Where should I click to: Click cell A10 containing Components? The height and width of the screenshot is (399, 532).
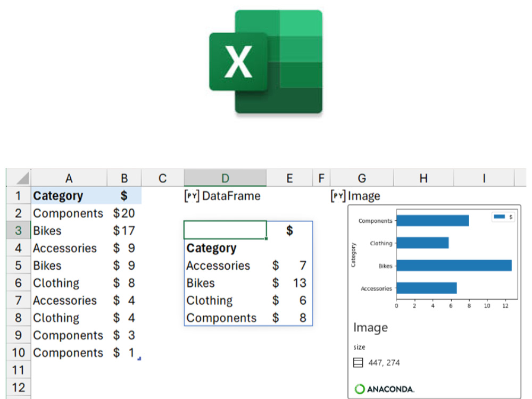pyautogui.click(x=69, y=353)
